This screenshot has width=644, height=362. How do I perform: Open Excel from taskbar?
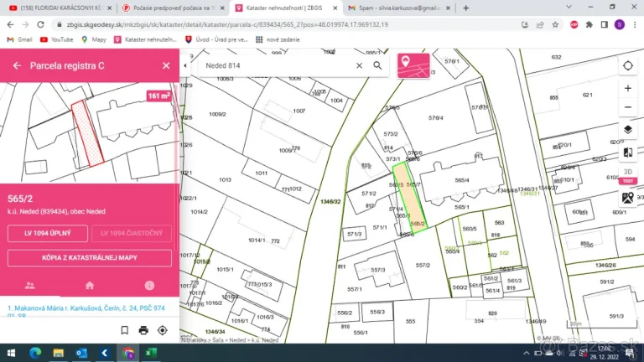tap(150, 353)
